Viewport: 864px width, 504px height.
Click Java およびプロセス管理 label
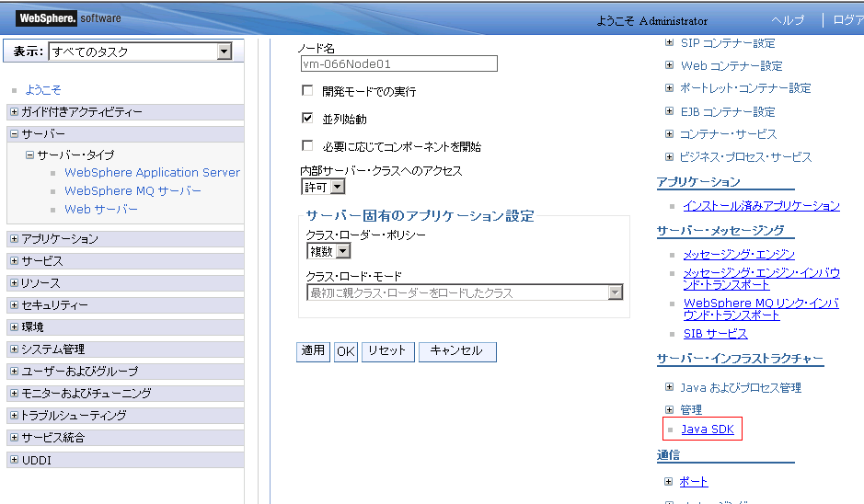(741, 388)
